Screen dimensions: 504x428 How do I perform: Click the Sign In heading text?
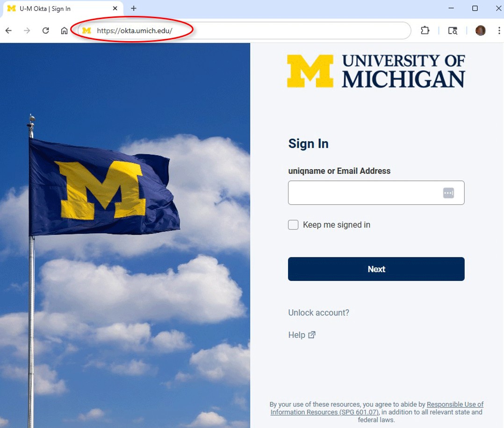click(308, 143)
